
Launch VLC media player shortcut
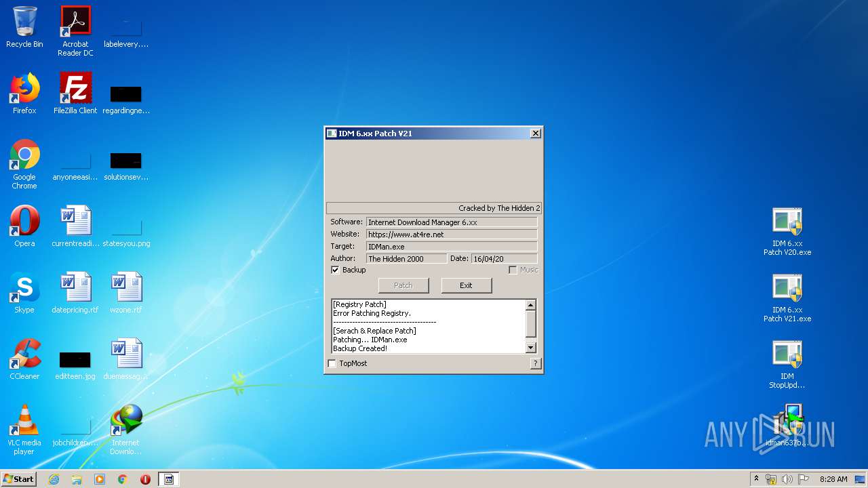point(24,430)
